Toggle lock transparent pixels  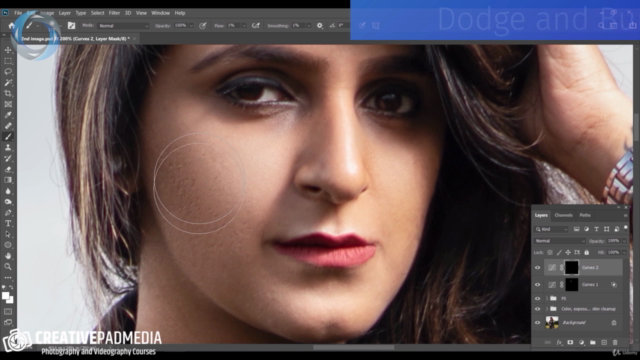point(550,253)
